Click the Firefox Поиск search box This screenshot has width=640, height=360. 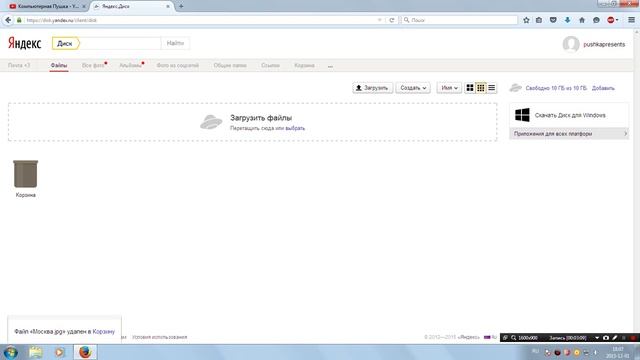coord(460,20)
